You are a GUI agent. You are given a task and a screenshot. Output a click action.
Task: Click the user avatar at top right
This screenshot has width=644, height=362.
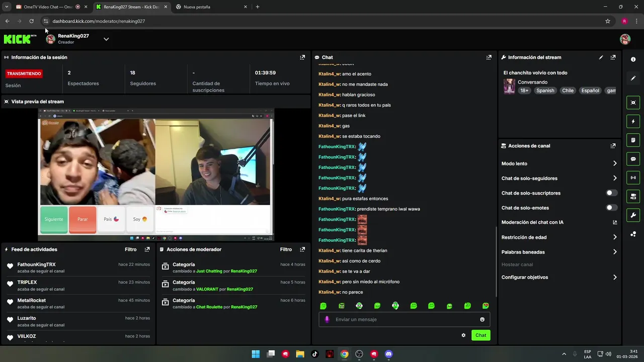click(625, 39)
